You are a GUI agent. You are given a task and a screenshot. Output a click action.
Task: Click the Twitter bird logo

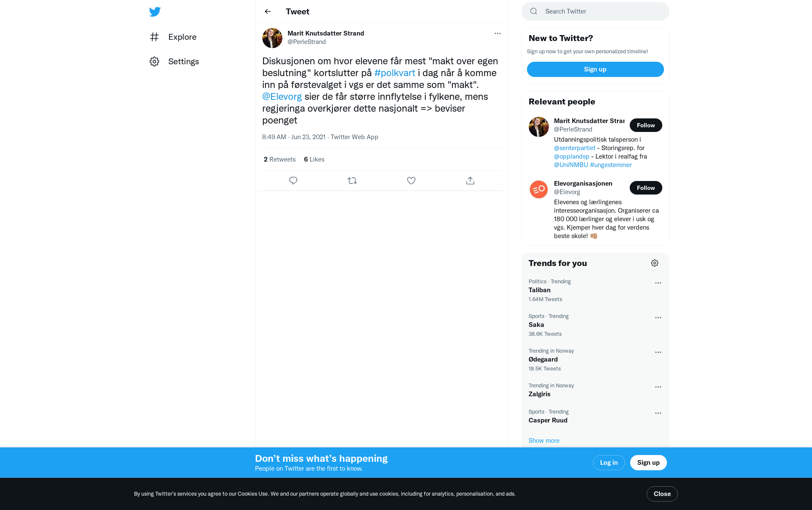pyautogui.click(x=155, y=11)
